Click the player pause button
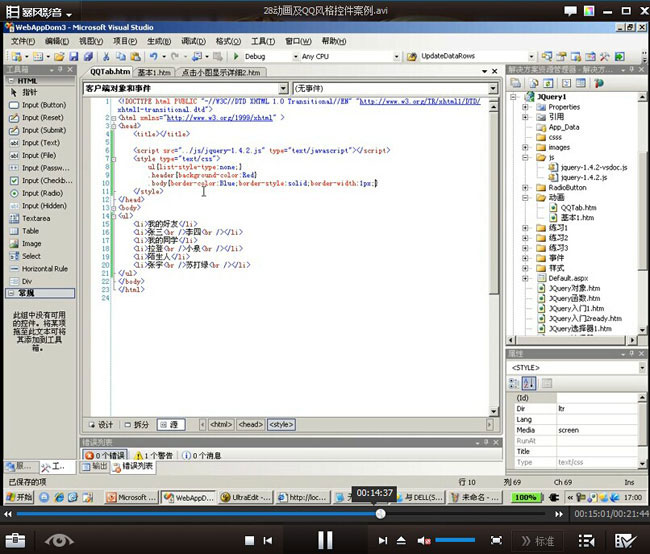Screen dimensions: 650x554 [325, 540]
